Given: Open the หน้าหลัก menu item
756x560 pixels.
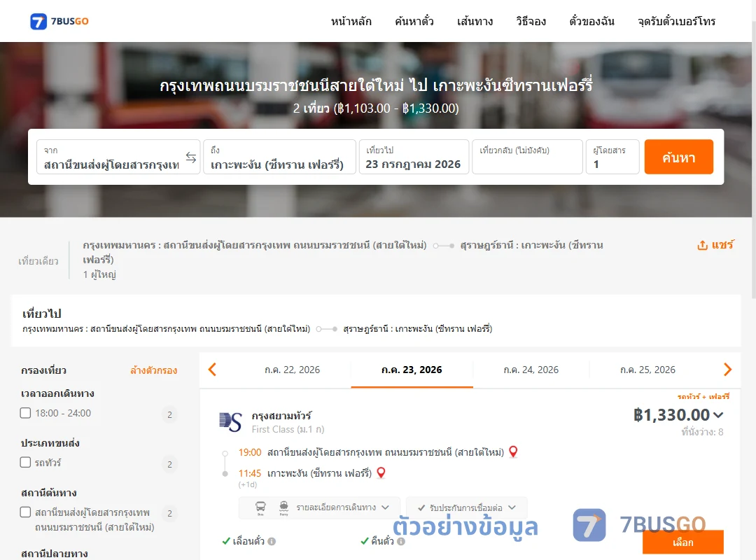Looking at the screenshot, I should (x=351, y=21).
